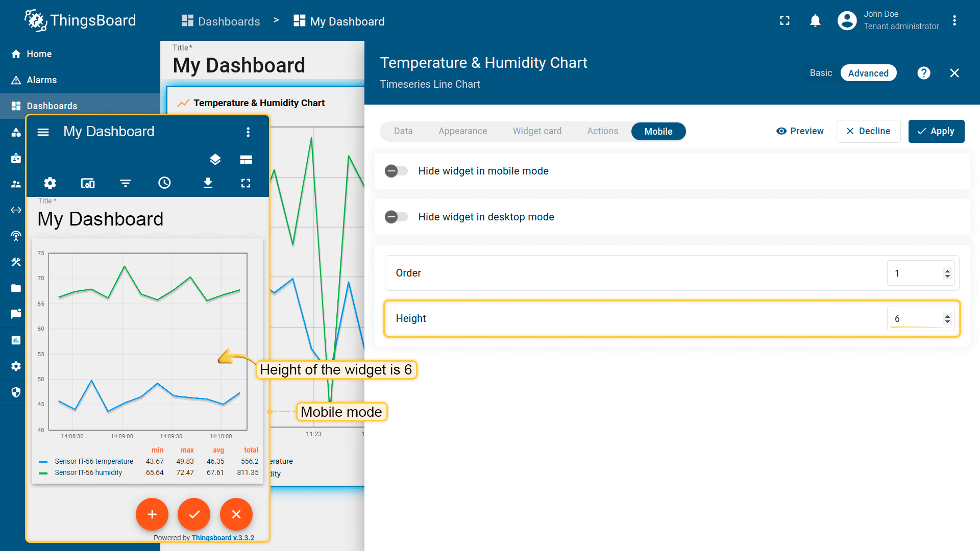Click the Decline button

tap(868, 131)
